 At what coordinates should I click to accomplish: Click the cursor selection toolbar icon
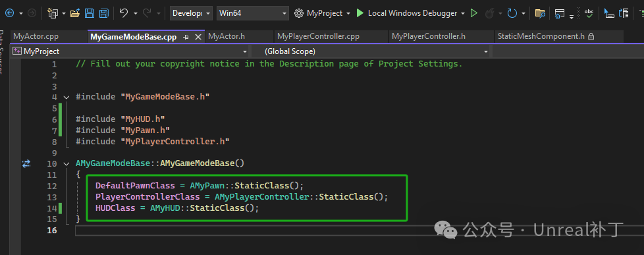609,14
